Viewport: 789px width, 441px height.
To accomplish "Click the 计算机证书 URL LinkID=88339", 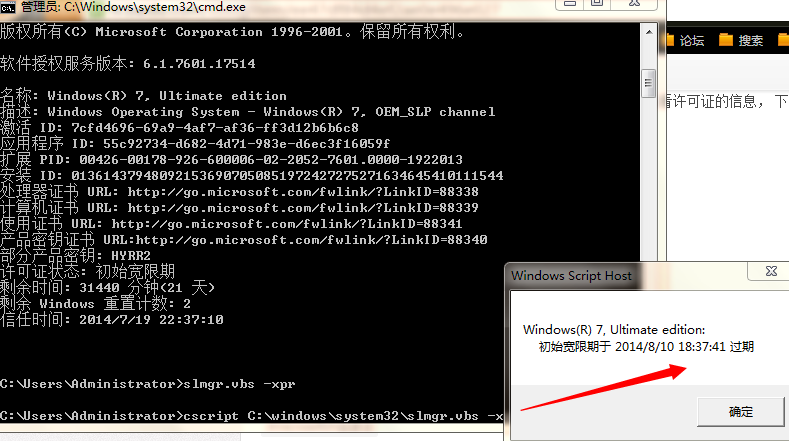I will [x=303, y=208].
